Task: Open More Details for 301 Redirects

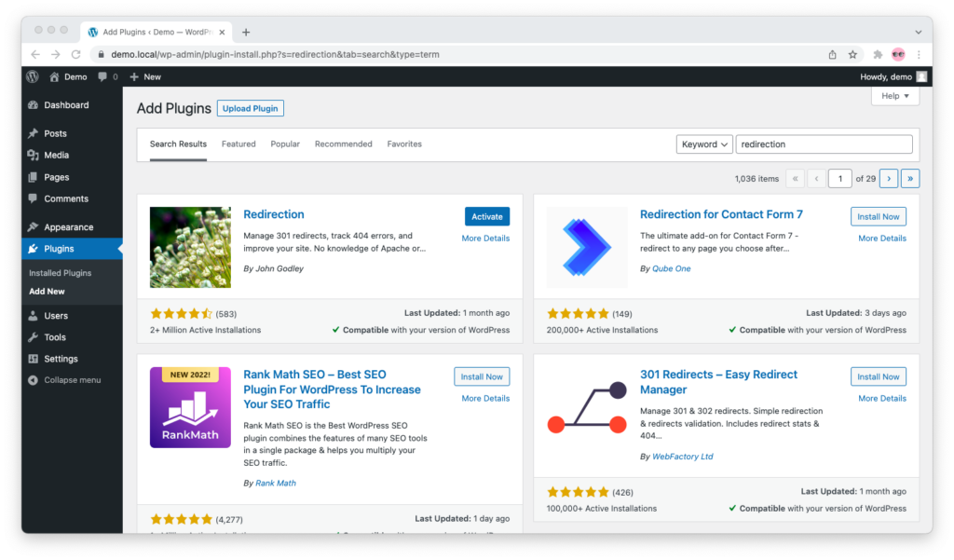Action: (882, 399)
